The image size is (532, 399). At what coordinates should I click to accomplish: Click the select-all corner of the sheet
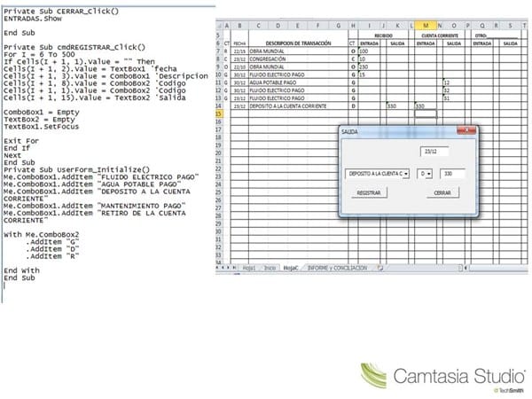point(219,26)
